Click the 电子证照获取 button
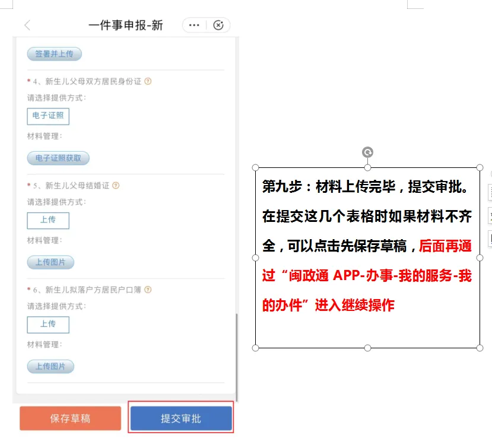Viewport: 492px width, 448px height. pos(58,158)
